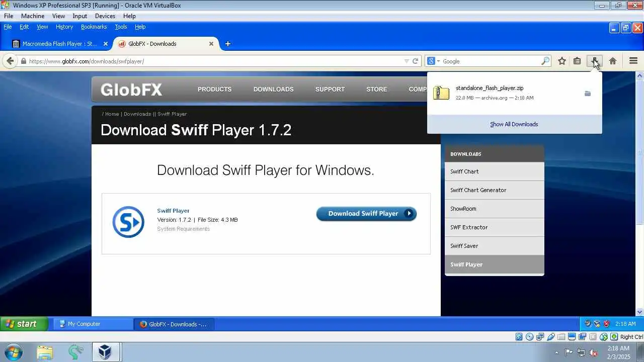Click the site security padlock icon
This screenshot has height=362, width=644.
coord(23,61)
